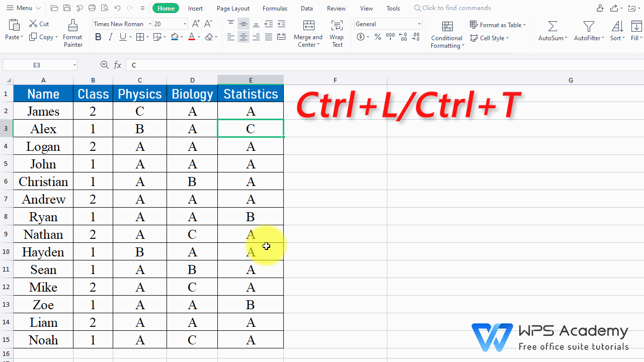Open the General number format dropdown
Viewport: 644px width, 362px height.
pyautogui.click(x=418, y=24)
